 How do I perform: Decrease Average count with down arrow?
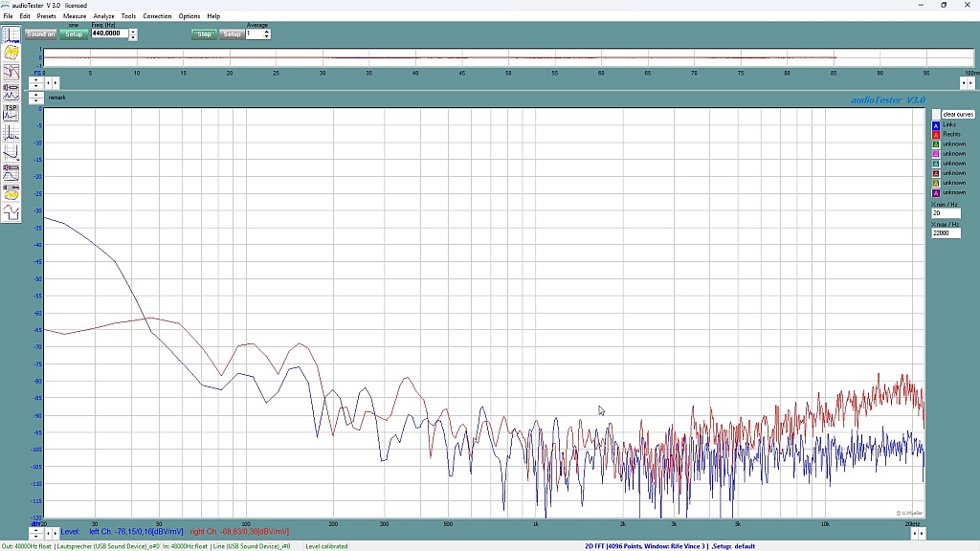tap(267, 37)
